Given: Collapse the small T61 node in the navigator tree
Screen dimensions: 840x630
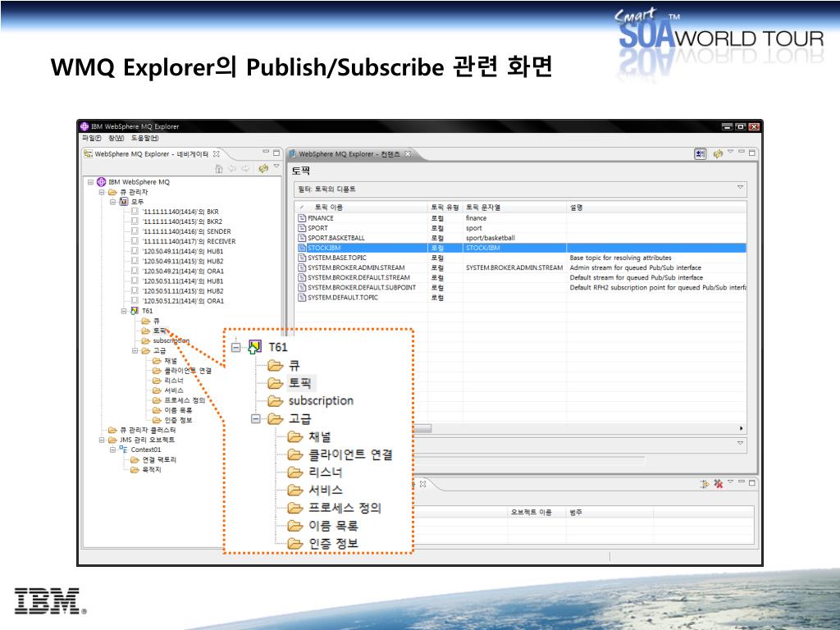Looking at the screenshot, I should tap(124, 311).
